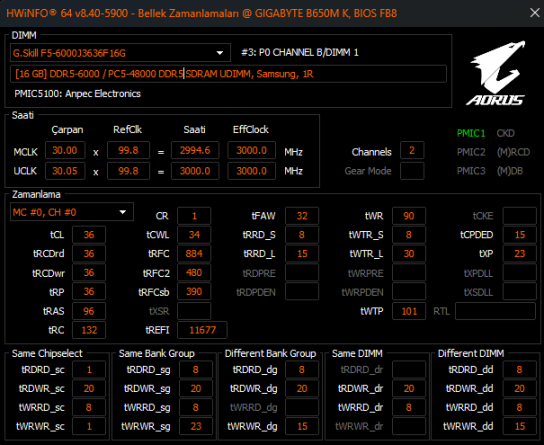Click the CR value 1
544x445 pixels.
click(x=194, y=216)
